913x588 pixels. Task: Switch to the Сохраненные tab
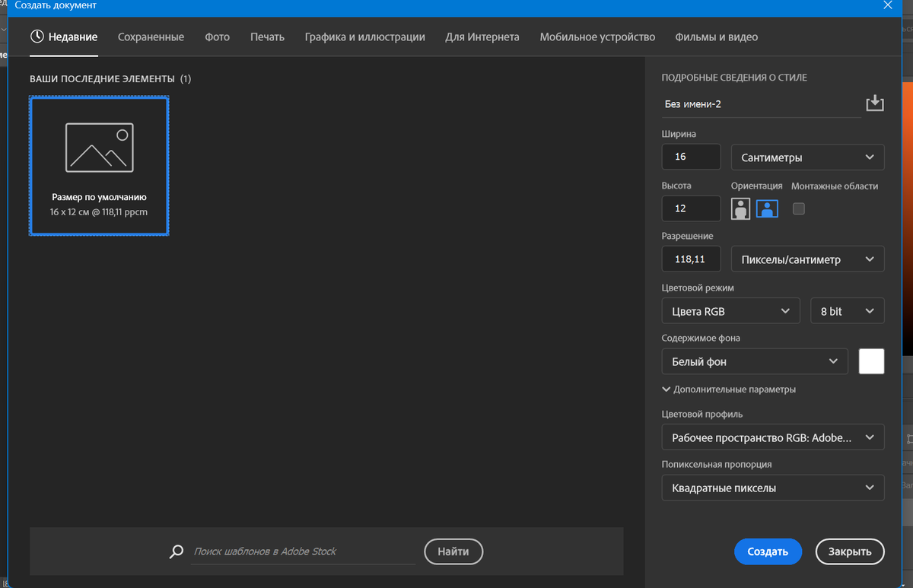(x=151, y=37)
